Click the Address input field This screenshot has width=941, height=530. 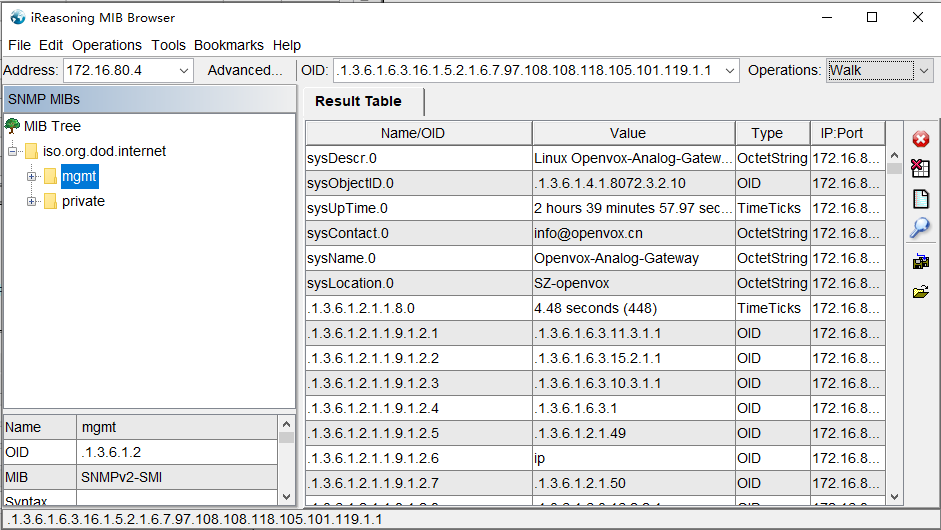pyautogui.click(x=120, y=71)
